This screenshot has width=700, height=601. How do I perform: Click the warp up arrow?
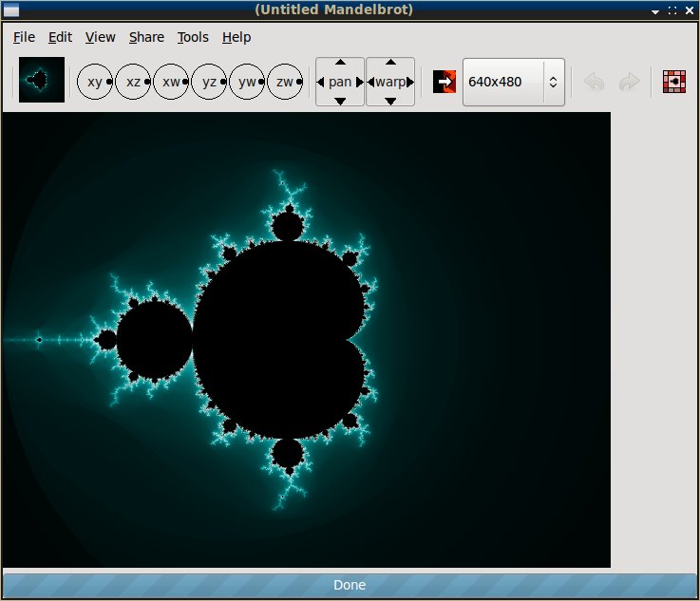click(390, 62)
